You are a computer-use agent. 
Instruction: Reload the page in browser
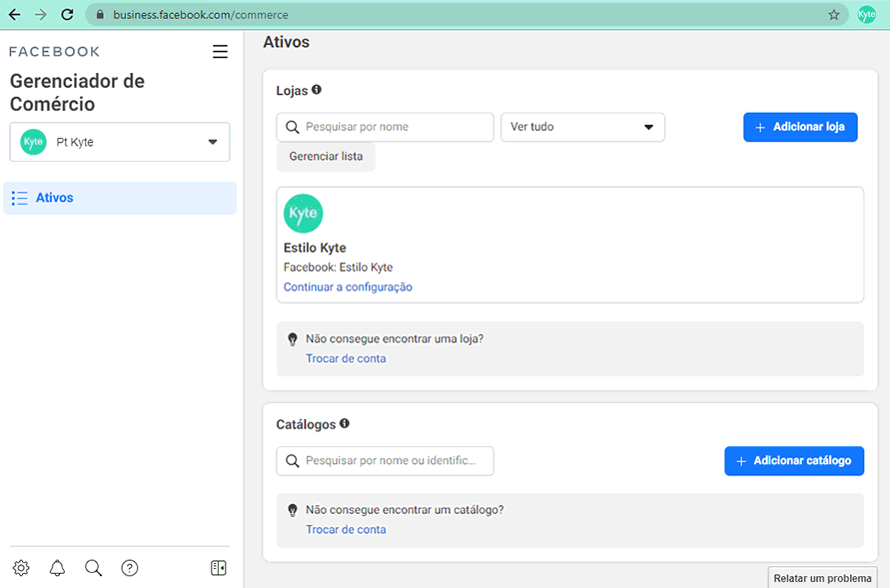click(x=67, y=15)
